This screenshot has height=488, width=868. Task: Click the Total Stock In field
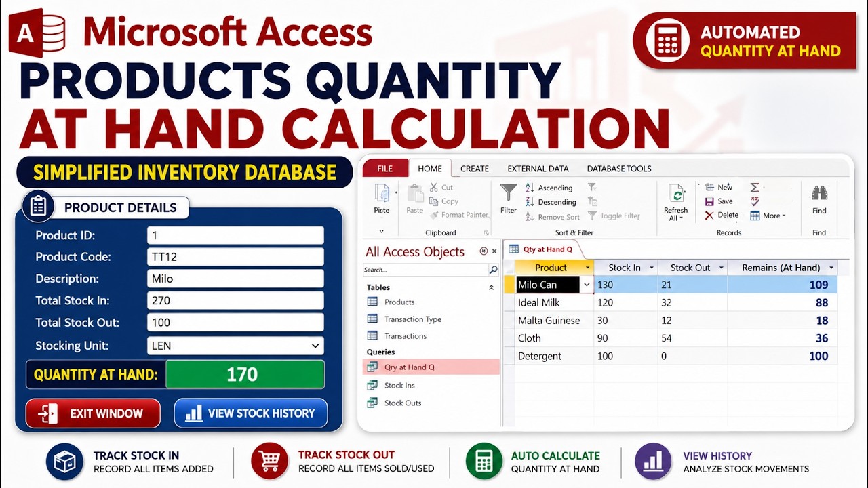point(235,301)
